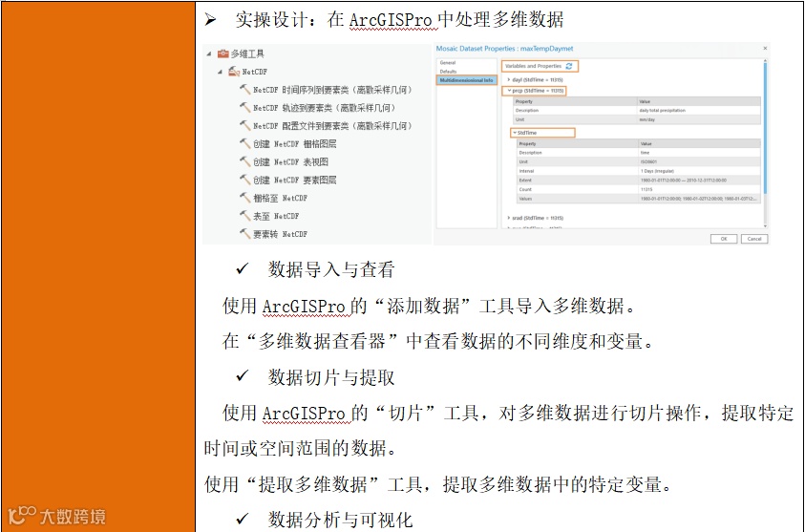The image size is (805, 532).
Task: Click hammer icon for 创建 NetCDF 表视图
Action: tap(244, 161)
